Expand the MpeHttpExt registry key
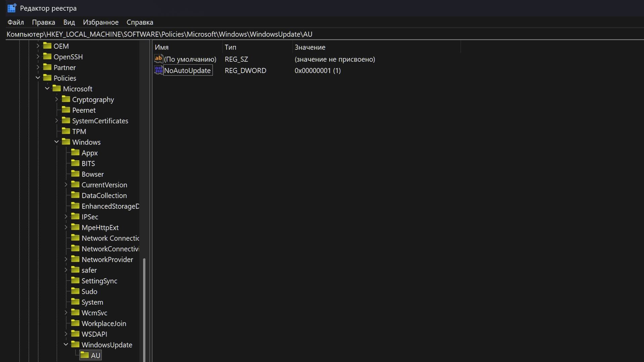 point(66,227)
